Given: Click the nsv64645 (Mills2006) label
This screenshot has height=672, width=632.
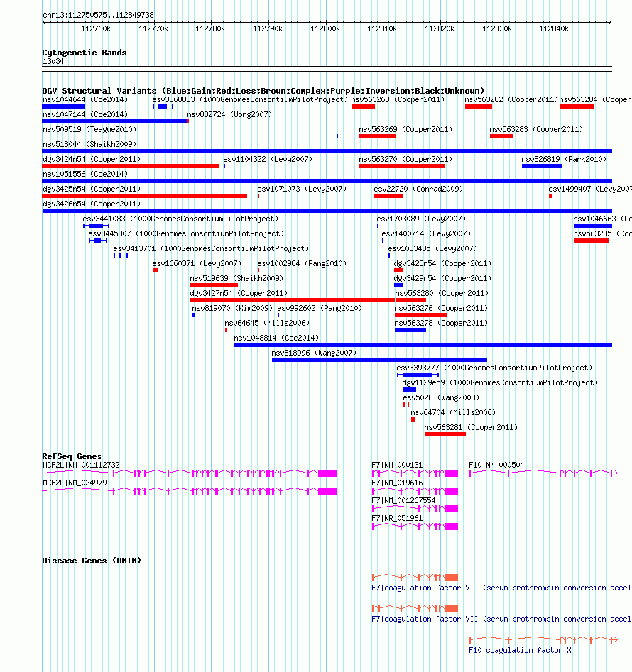Looking at the screenshot, I should tap(267, 323).
